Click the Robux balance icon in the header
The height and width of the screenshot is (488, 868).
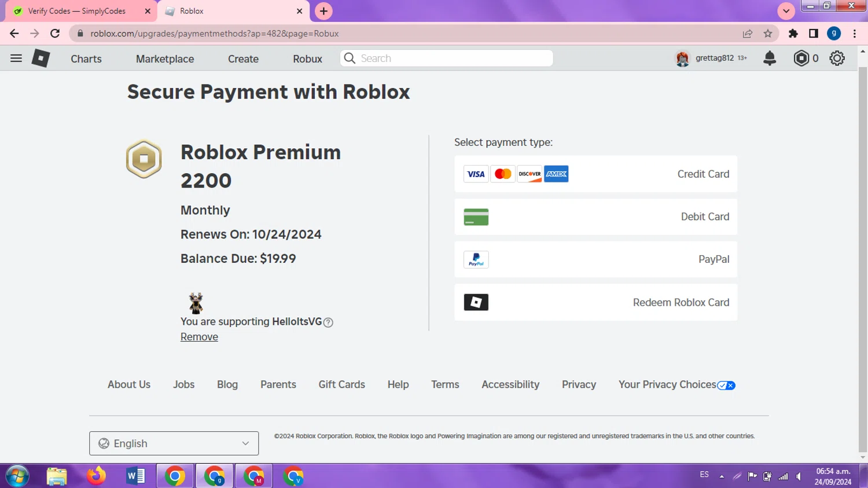click(x=801, y=58)
